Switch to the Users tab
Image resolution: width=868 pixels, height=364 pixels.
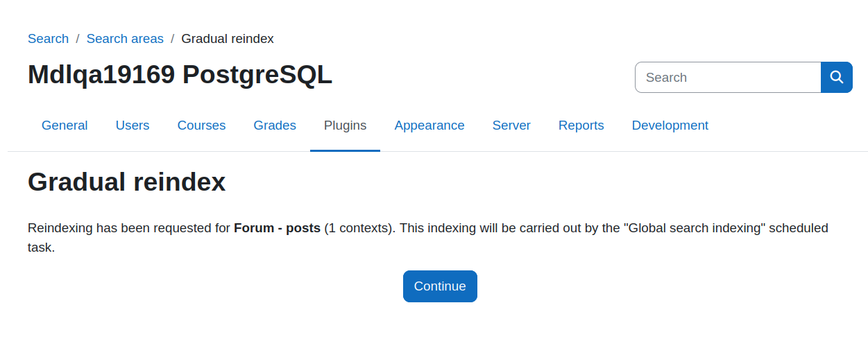tap(133, 125)
